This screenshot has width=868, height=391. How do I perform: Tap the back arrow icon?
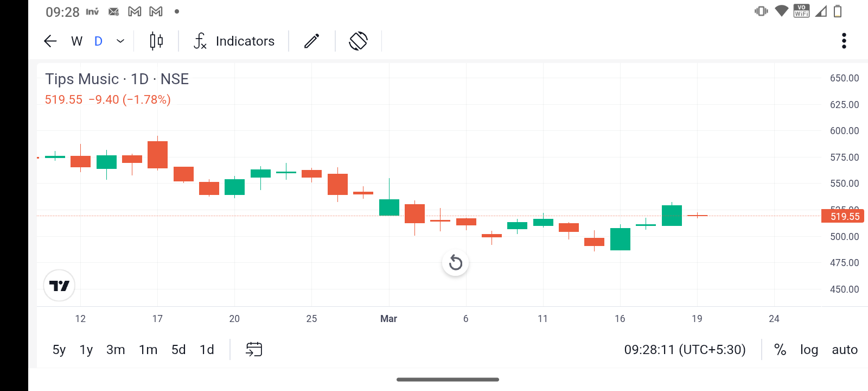click(50, 41)
